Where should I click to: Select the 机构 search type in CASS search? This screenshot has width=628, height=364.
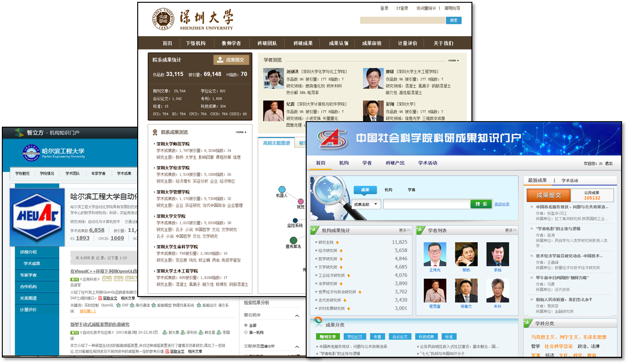point(388,190)
